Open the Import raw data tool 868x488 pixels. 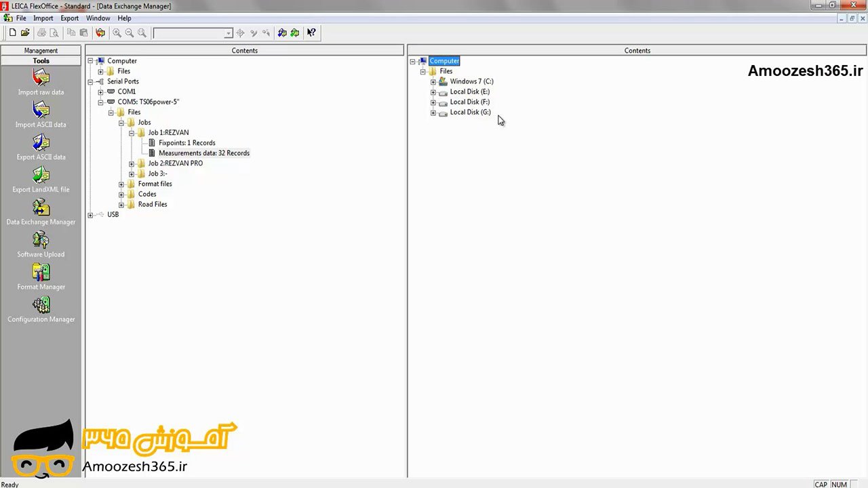click(41, 83)
